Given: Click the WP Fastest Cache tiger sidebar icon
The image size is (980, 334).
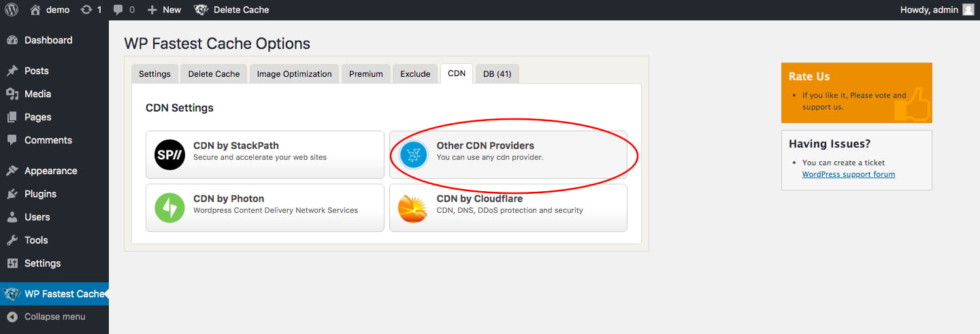Looking at the screenshot, I should pyautogui.click(x=11, y=294).
